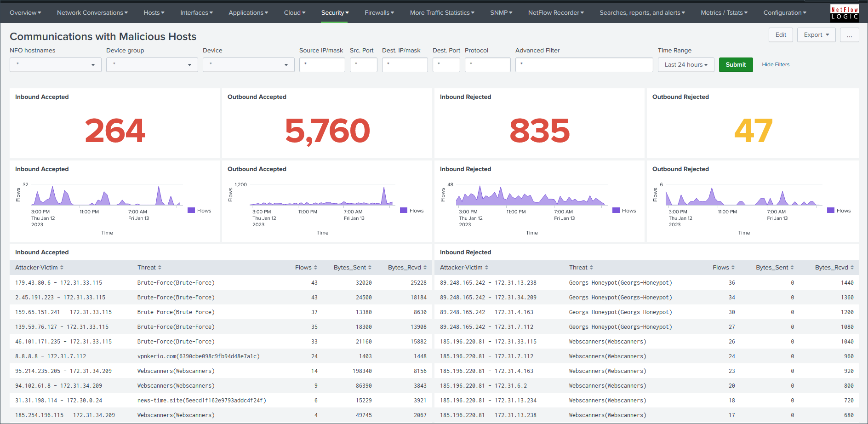
Task: Sort Inbound Accepted by Attacker-Victim column
Action: [x=39, y=268]
